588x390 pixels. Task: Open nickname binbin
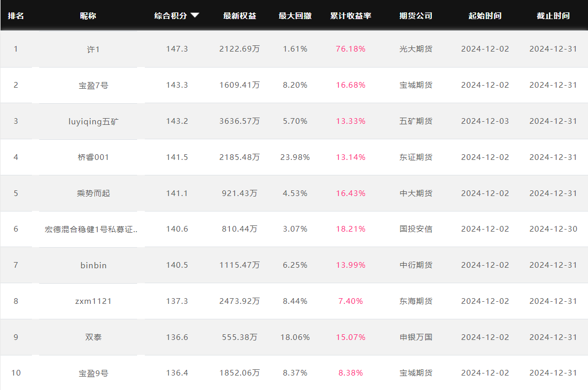[93, 265]
